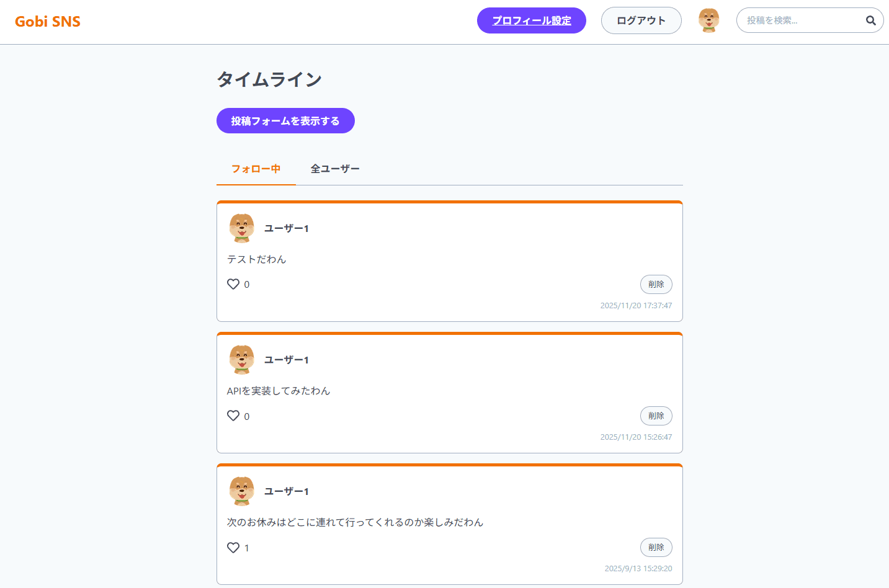Screen dimensions: 889x588
Task: Click avatar on "テストだわん" post
Action: coord(242,228)
